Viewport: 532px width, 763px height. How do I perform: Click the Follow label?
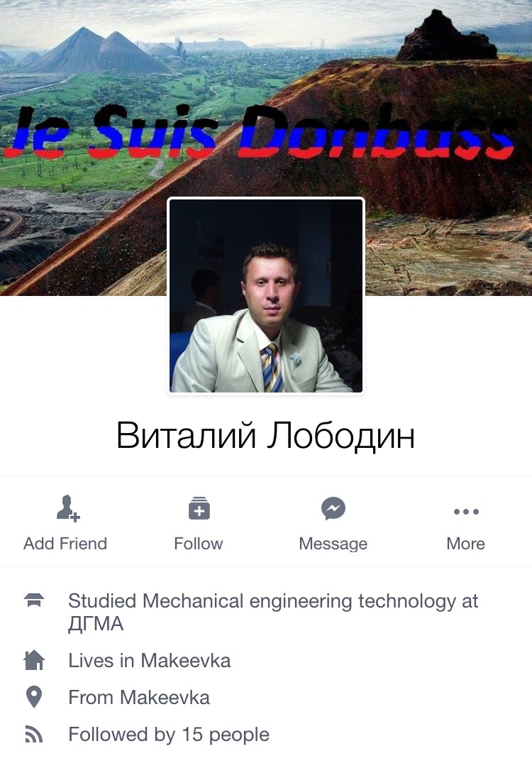(x=199, y=544)
